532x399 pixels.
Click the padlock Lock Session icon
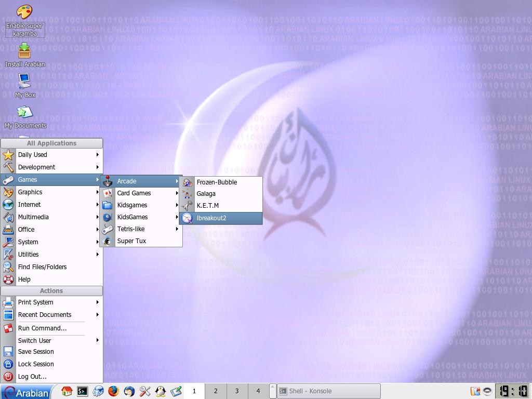(8, 364)
